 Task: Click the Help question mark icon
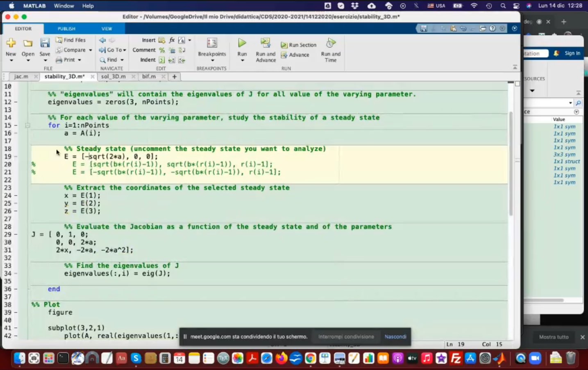click(493, 28)
